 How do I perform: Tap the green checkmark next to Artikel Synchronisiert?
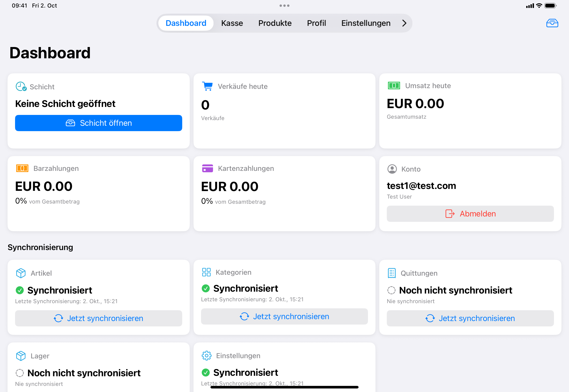tap(20, 290)
